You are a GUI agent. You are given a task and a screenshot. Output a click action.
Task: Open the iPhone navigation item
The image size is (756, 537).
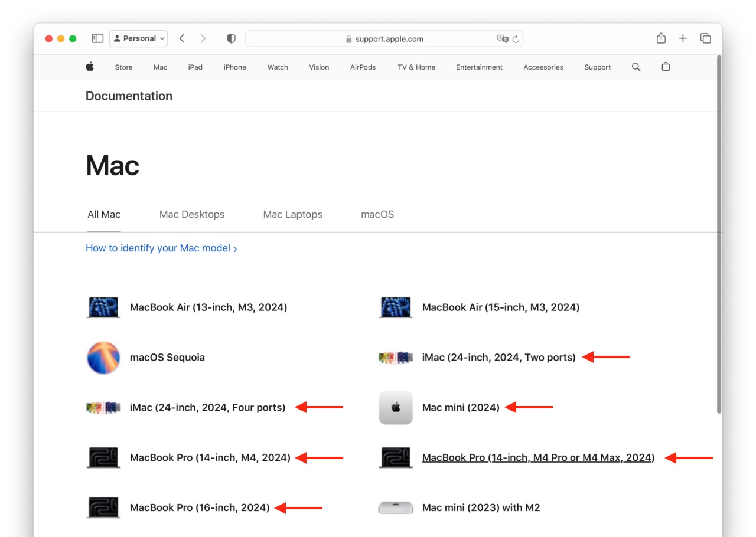click(234, 67)
